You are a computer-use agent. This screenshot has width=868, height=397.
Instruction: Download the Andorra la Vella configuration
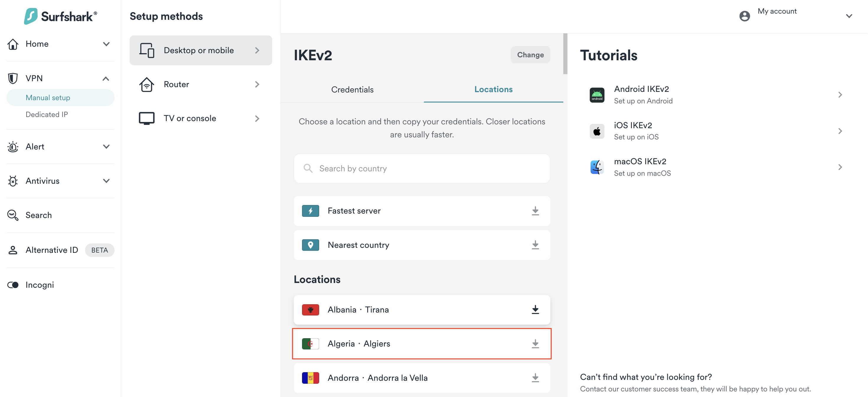pyautogui.click(x=535, y=378)
